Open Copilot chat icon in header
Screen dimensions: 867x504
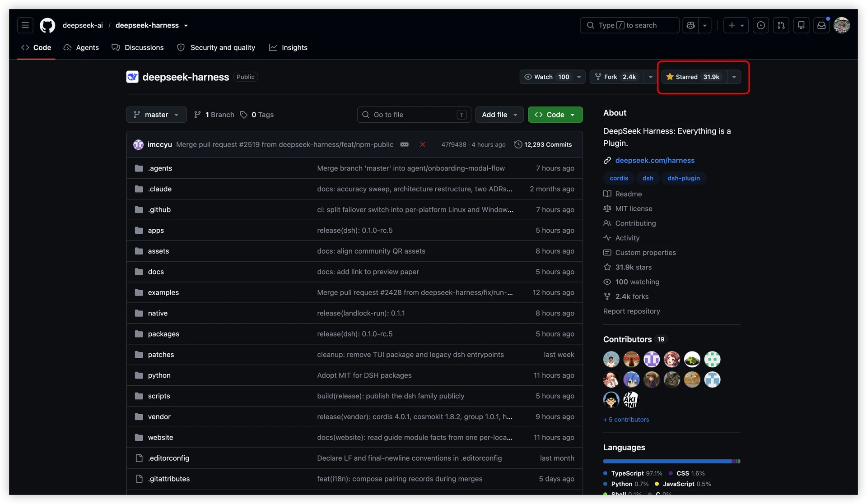click(x=690, y=25)
